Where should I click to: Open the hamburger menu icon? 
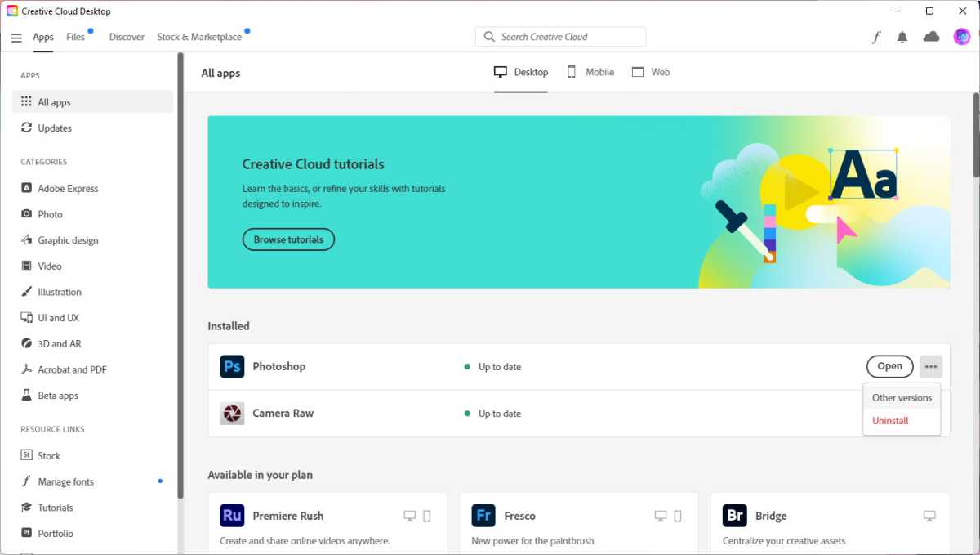tap(16, 38)
